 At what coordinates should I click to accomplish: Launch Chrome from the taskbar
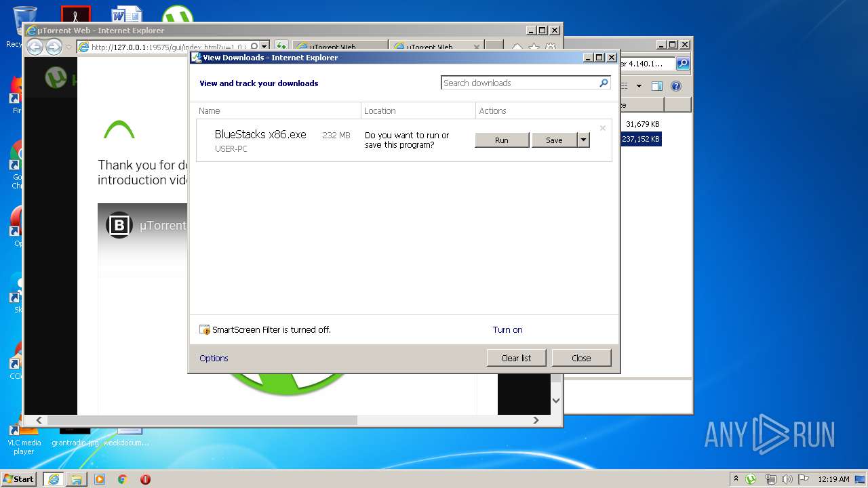(x=123, y=479)
